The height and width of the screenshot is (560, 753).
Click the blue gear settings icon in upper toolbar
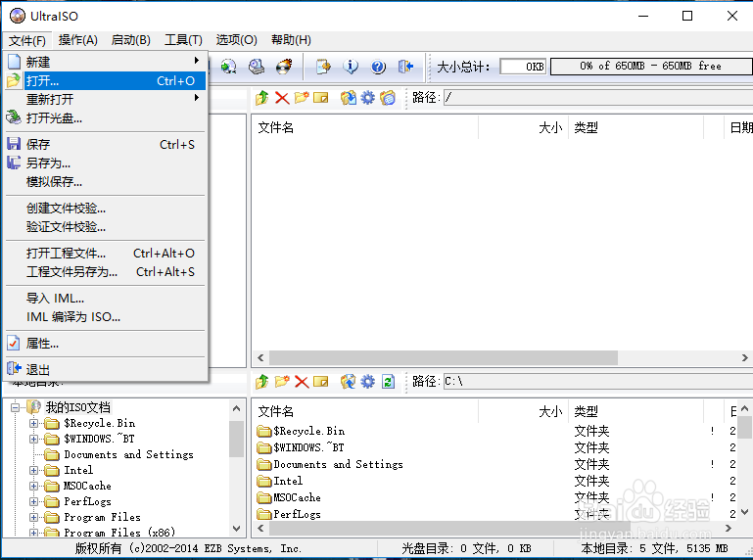pyautogui.click(x=368, y=98)
